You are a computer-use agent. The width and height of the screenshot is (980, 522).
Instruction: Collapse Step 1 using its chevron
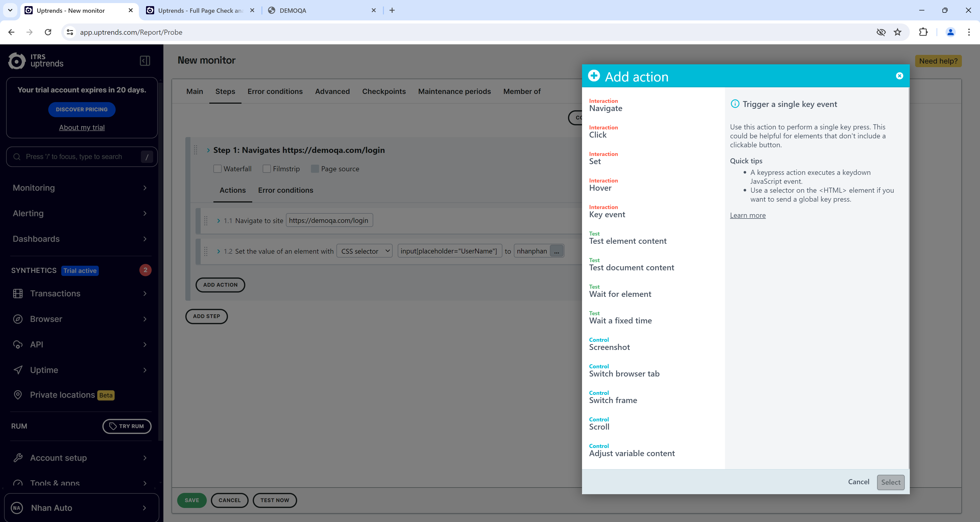208,150
